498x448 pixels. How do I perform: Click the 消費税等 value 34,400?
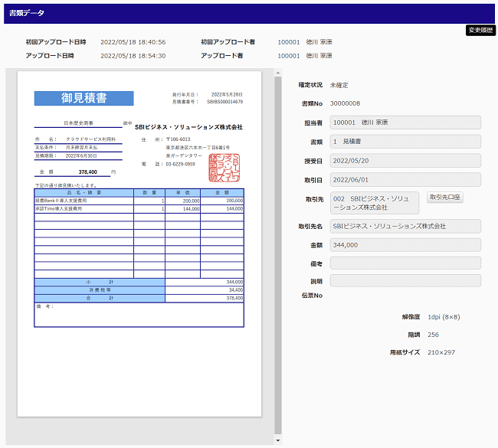click(236, 290)
